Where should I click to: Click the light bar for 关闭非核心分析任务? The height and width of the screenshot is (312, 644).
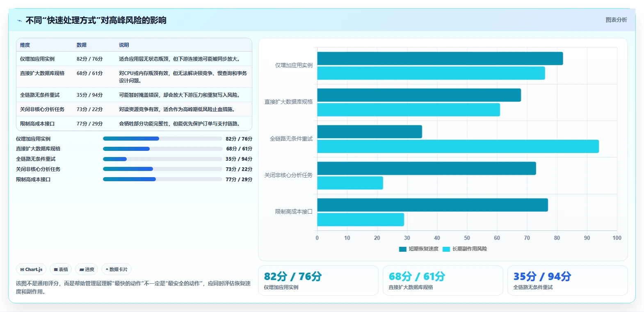tap(350, 183)
